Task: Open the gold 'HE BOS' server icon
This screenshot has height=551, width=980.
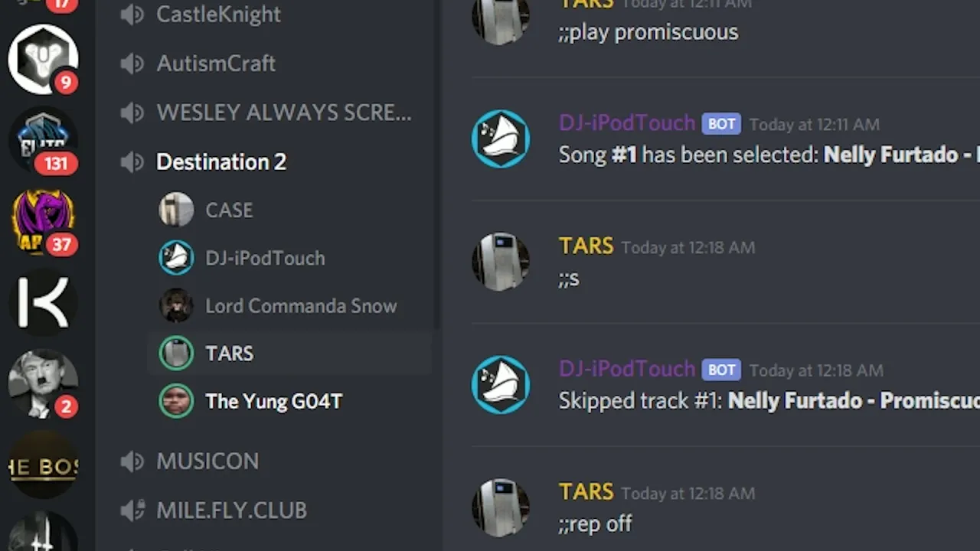Action: 43,466
